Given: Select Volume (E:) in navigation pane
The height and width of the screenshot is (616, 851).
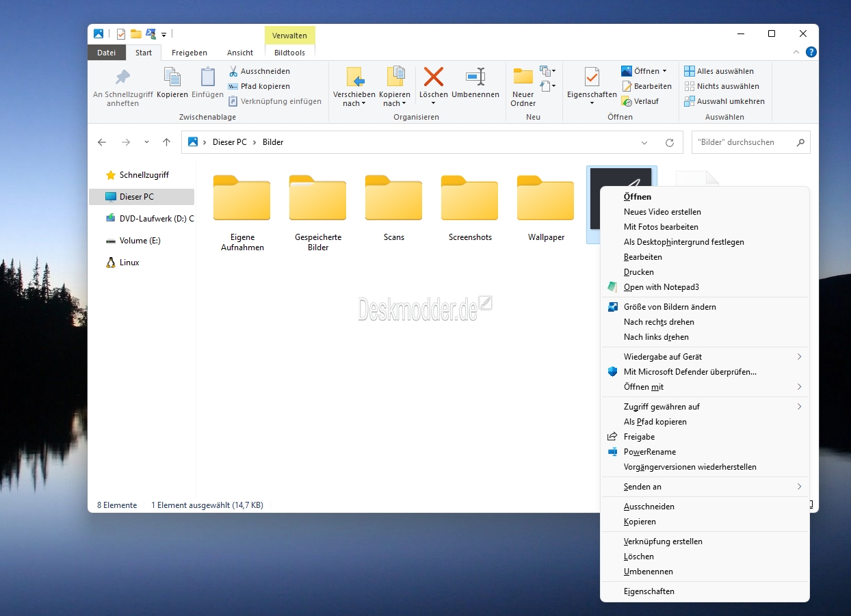Looking at the screenshot, I should click(142, 241).
